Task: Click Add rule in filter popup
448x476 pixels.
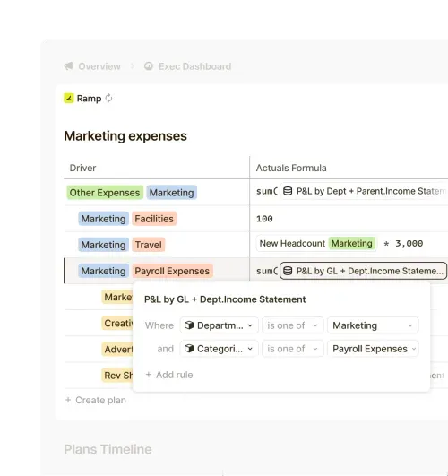Action: [x=169, y=375]
